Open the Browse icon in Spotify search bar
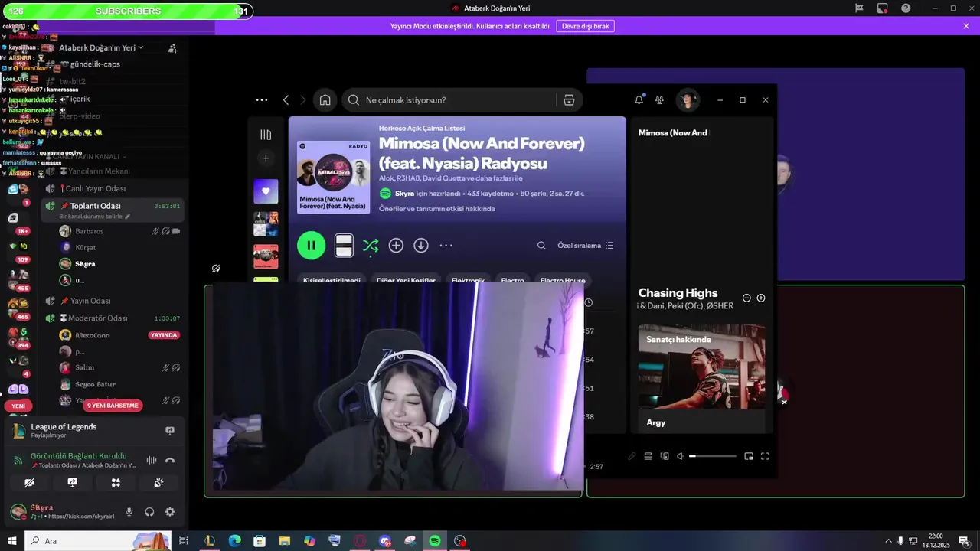This screenshot has height=551, width=980. click(569, 100)
